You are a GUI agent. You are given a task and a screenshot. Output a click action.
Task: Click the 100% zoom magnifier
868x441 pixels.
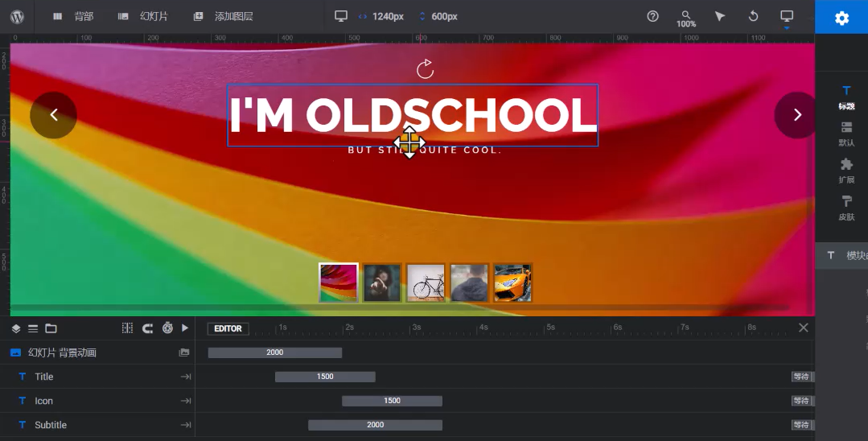pyautogui.click(x=685, y=18)
